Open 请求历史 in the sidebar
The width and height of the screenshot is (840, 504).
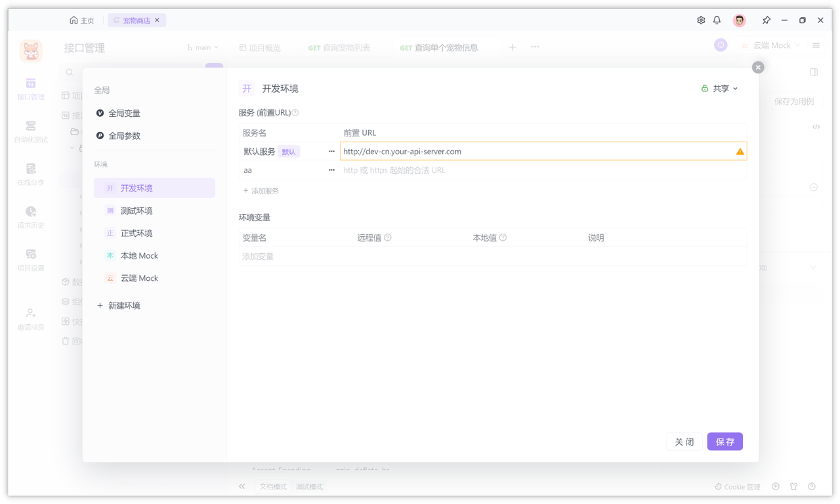(x=31, y=217)
